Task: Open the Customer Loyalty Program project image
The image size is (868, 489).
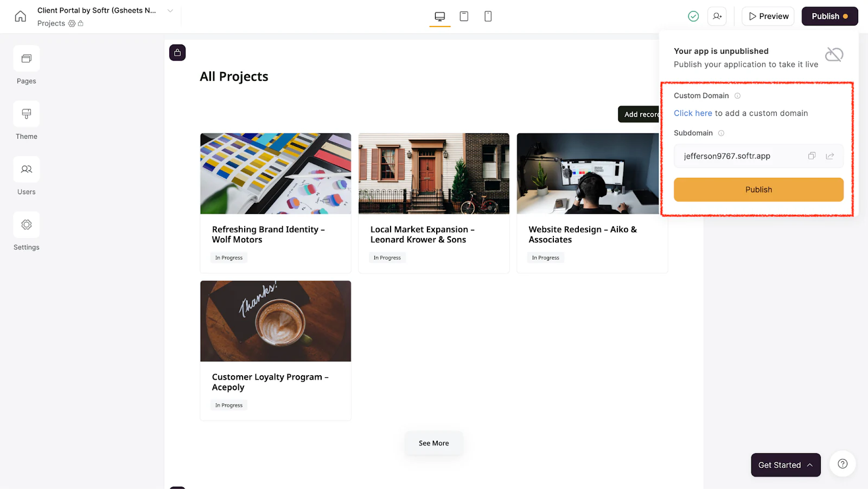Action: tap(276, 321)
